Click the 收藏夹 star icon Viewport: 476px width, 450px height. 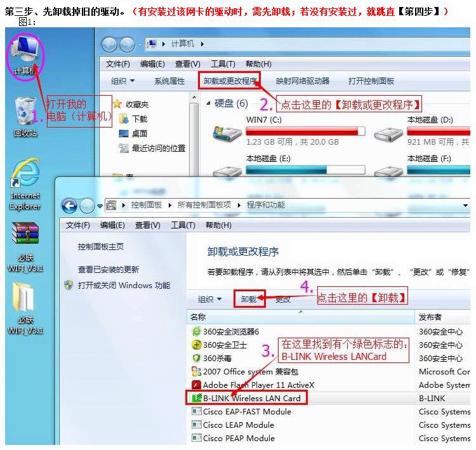(x=117, y=104)
